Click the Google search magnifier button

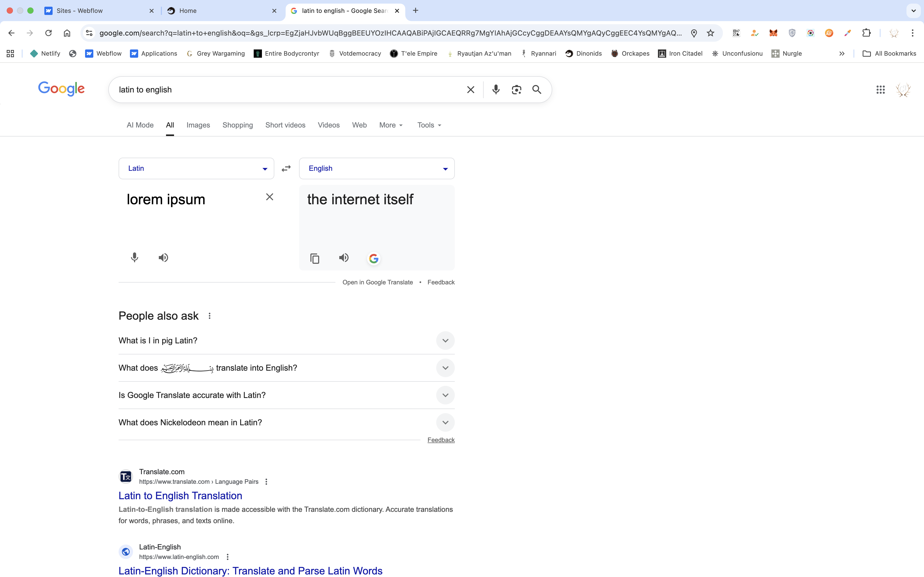[x=537, y=90]
